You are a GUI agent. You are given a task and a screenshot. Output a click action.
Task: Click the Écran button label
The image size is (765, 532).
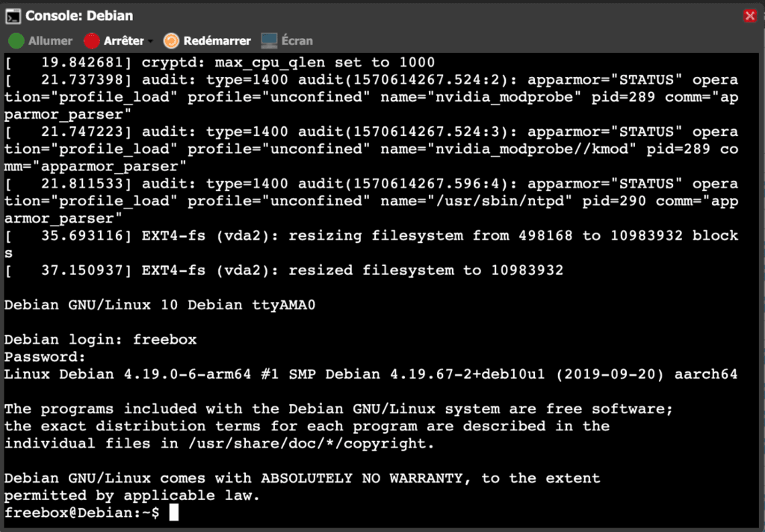coord(297,40)
